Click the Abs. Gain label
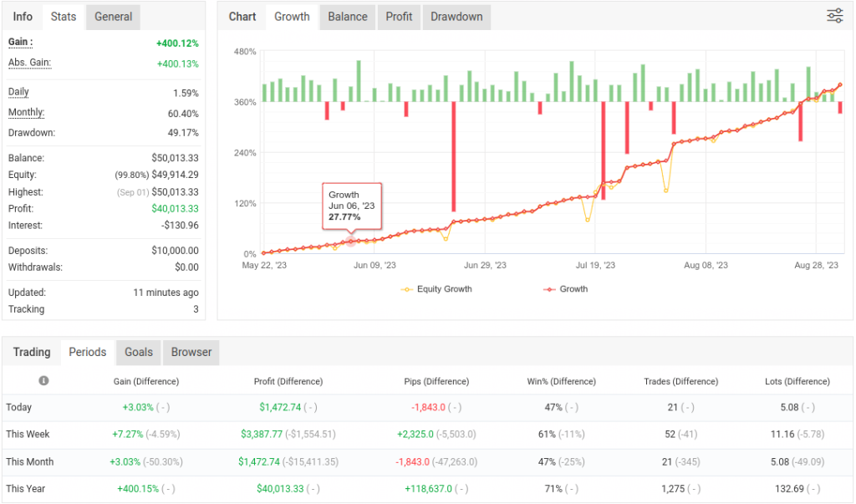The width and height of the screenshot is (856, 504). point(29,62)
